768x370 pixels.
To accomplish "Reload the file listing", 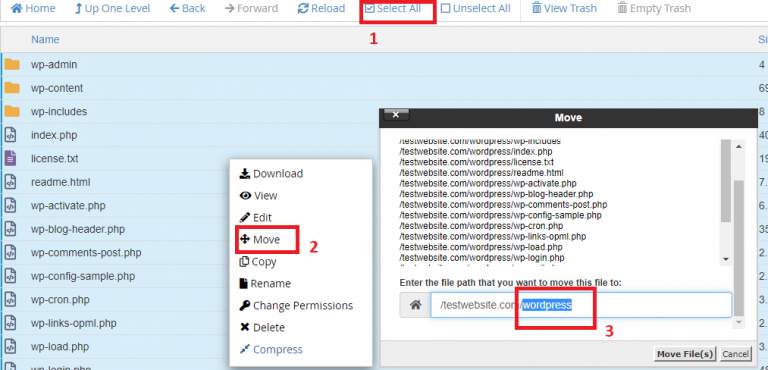I will 321,8.
